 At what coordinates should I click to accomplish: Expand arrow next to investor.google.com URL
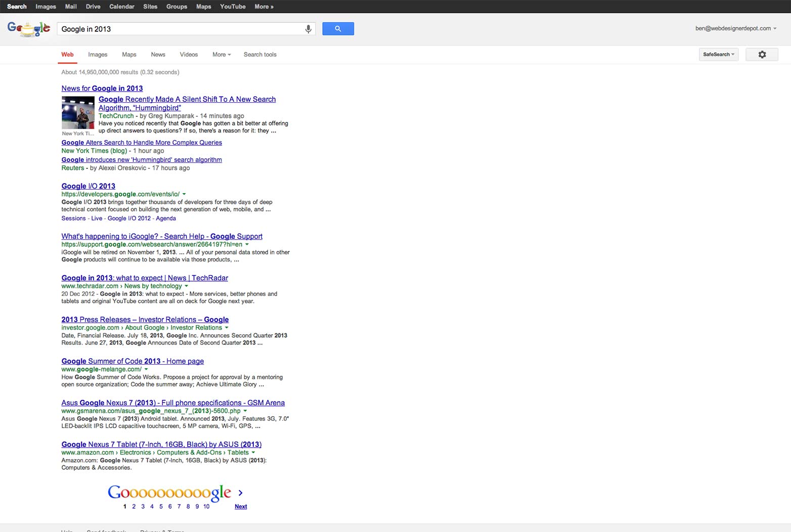coord(227,328)
